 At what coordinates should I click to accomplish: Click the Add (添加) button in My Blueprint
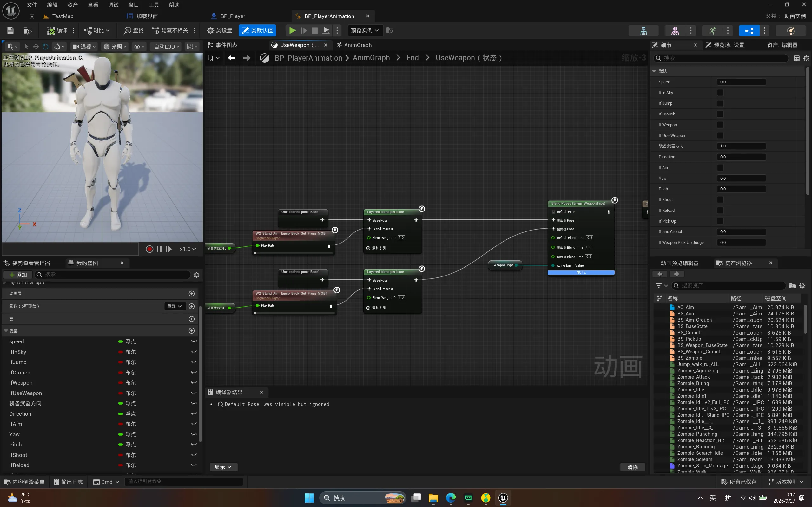(18, 275)
